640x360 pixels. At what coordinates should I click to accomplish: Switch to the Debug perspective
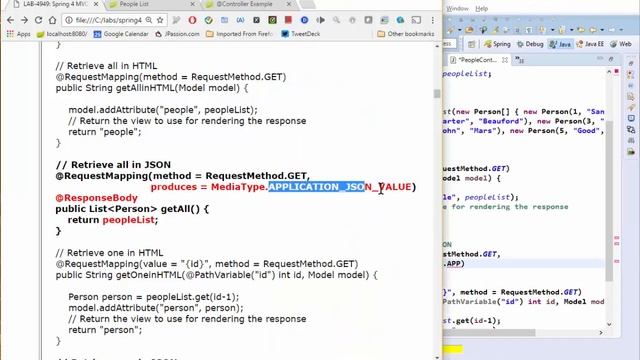click(530, 44)
